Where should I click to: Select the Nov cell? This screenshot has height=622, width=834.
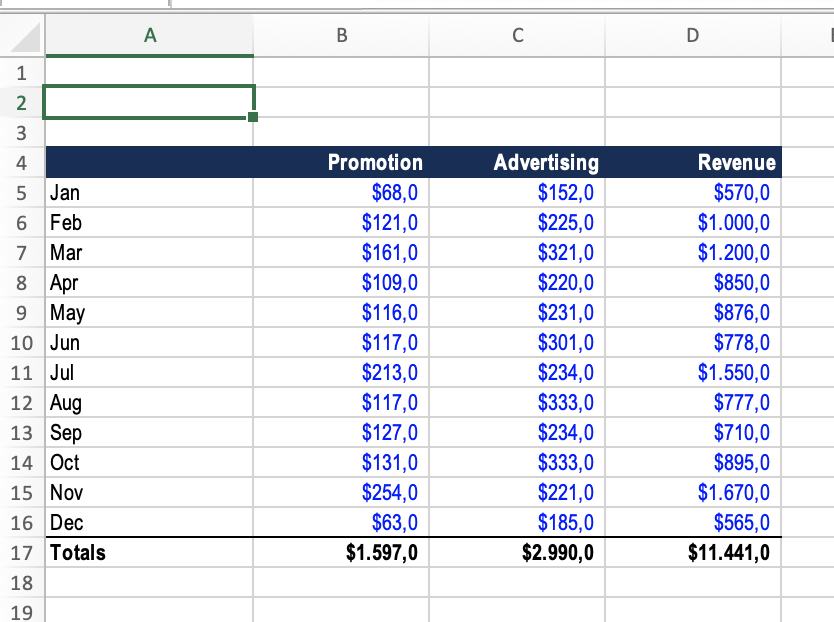[149, 492]
